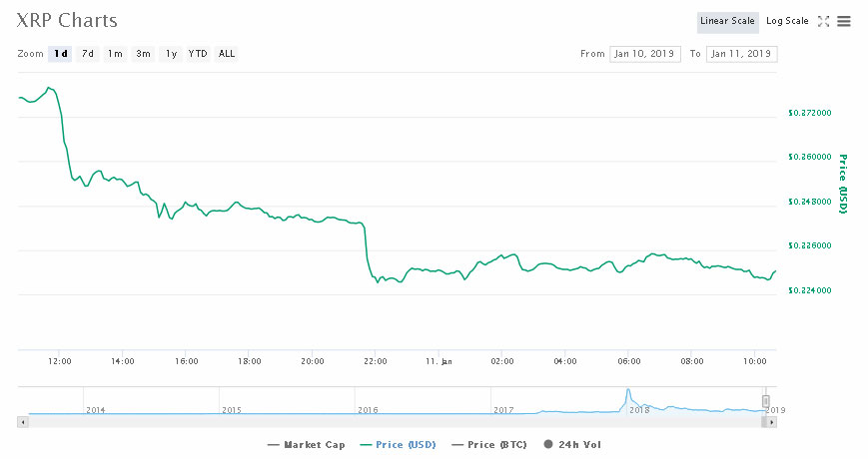Click the 11. Jan axis label
868x459 pixels.
point(438,361)
